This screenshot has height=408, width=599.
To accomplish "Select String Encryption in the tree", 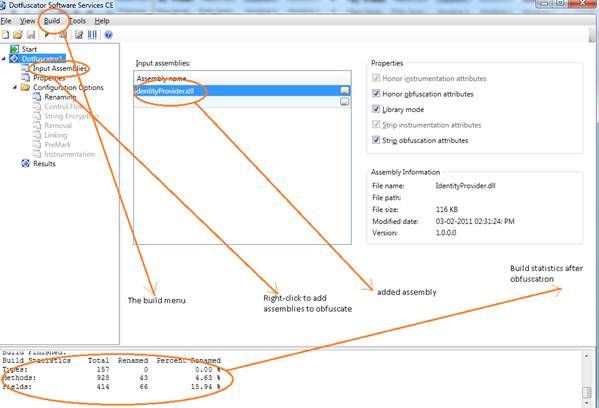I will 71,116.
